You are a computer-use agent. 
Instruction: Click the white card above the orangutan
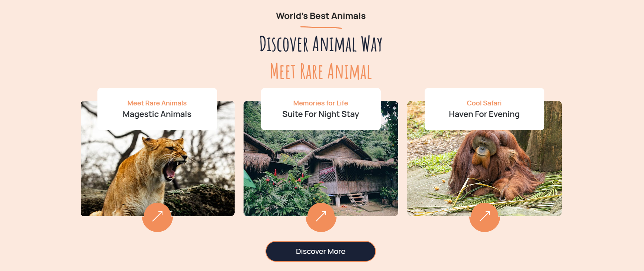click(x=484, y=109)
